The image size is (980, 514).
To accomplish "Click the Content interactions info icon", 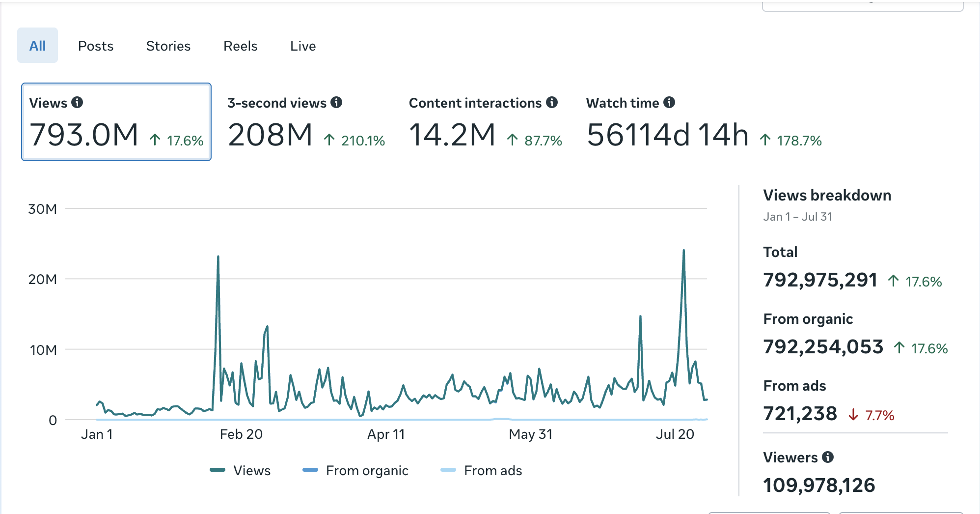I will click(552, 102).
